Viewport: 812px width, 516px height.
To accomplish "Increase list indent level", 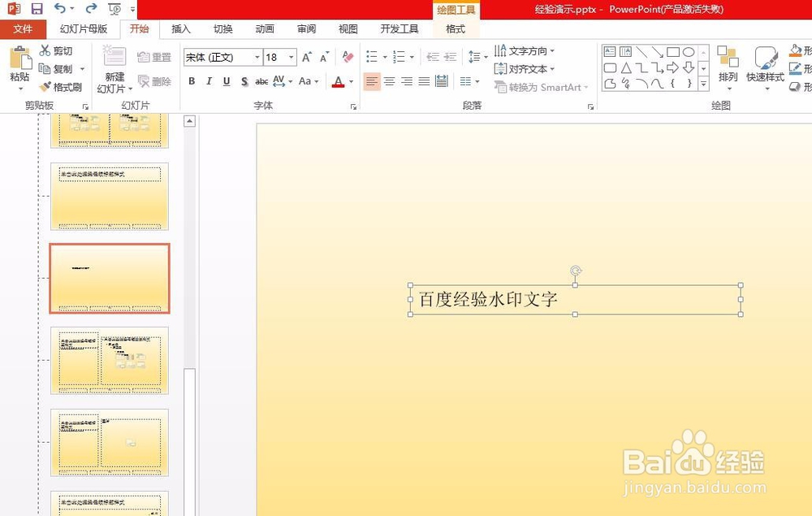I will point(451,56).
